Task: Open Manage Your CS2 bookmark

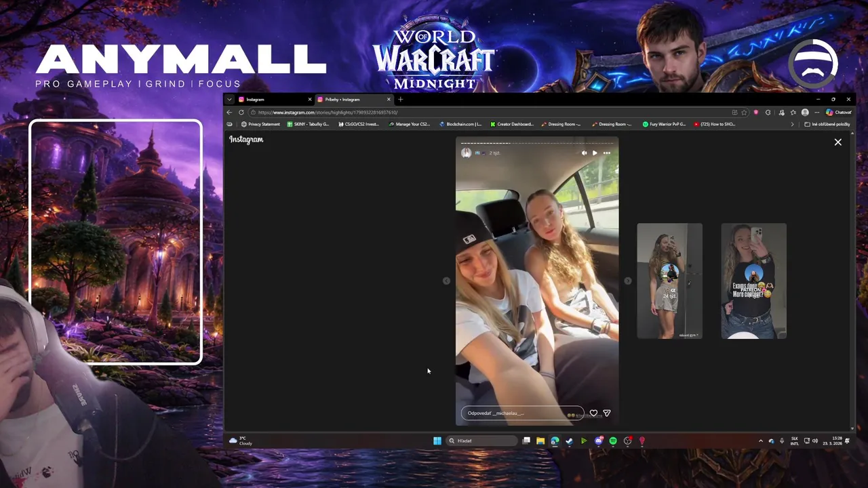Action: tap(410, 124)
